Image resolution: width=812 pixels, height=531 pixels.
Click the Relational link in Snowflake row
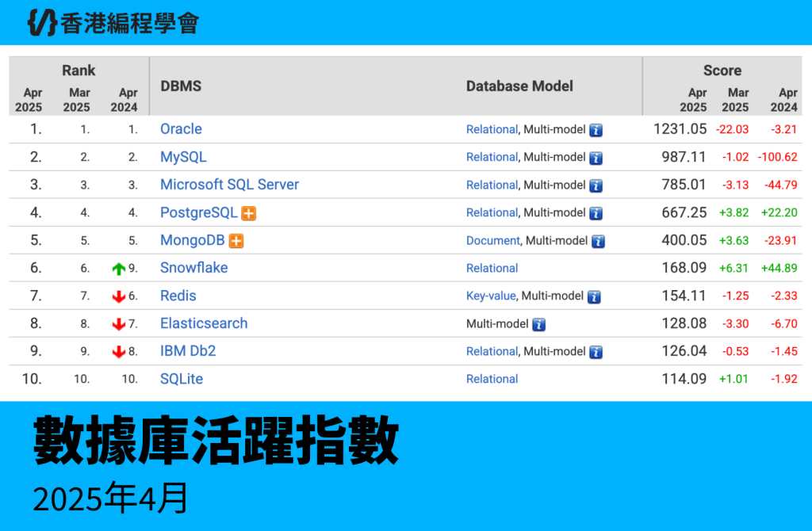492,268
